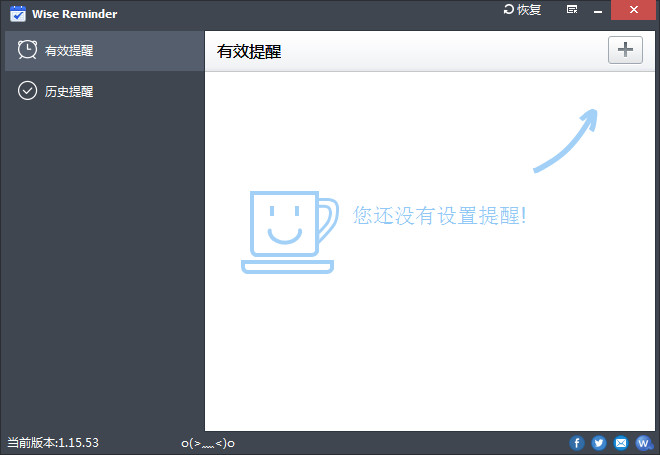The width and height of the screenshot is (660, 455).
Task: Click the 恢复 restore button
Action: point(522,10)
